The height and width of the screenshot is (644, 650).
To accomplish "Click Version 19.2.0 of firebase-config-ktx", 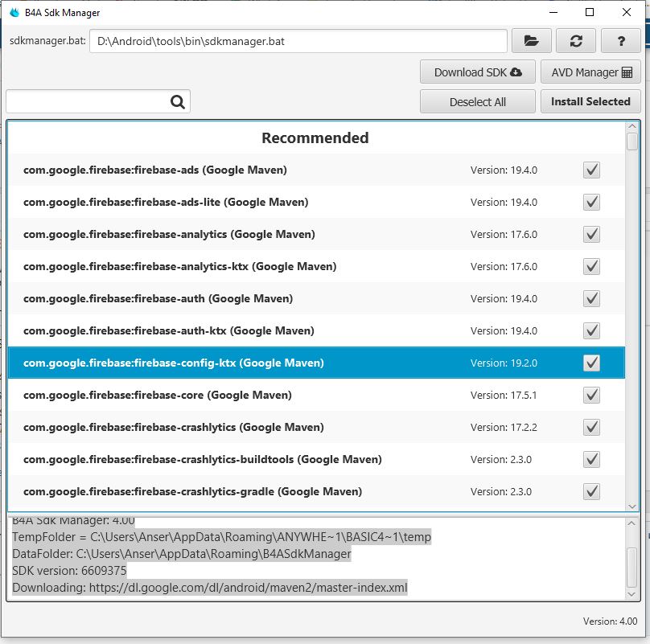I will click(504, 363).
